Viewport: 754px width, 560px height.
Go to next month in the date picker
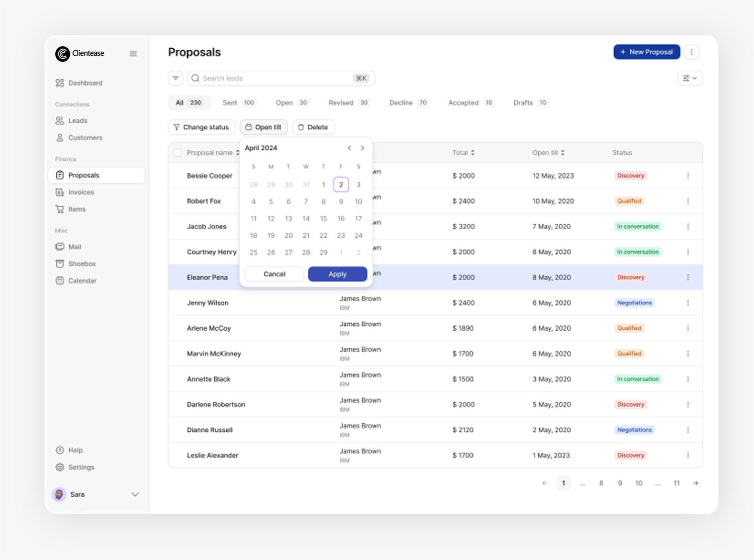click(362, 148)
